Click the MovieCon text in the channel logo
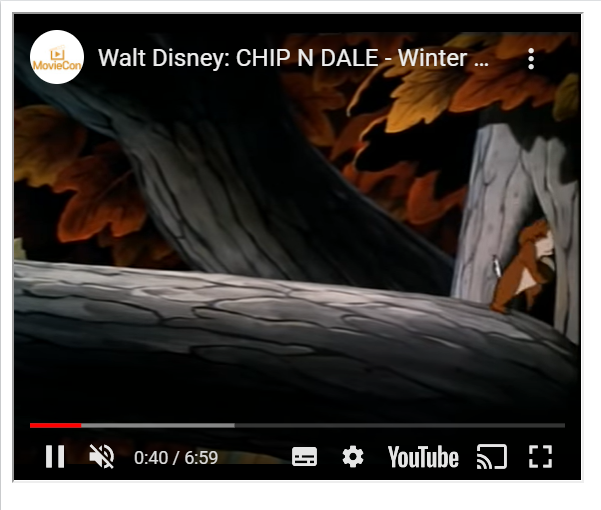Image resolution: width=601 pixels, height=510 pixels. 57,65
